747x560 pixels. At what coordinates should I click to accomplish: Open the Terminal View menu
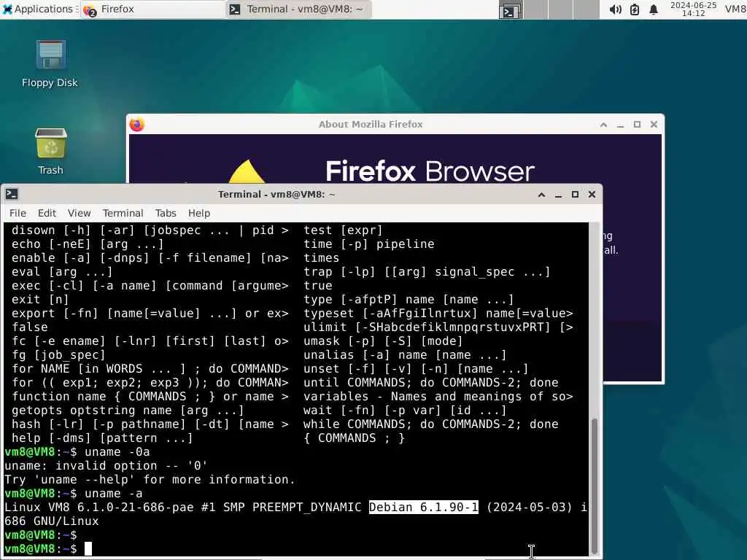79,213
